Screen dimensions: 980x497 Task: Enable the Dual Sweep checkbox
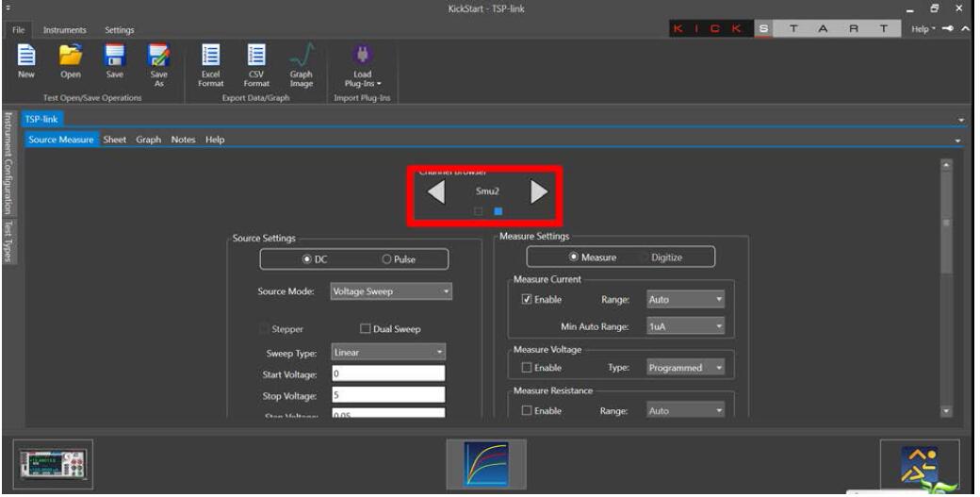pos(367,329)
